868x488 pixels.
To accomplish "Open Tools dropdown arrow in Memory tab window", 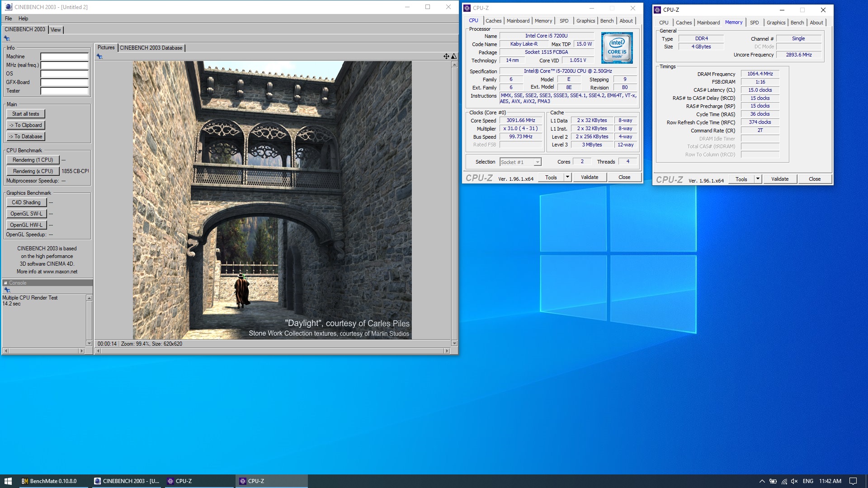I will pos(758,179).
